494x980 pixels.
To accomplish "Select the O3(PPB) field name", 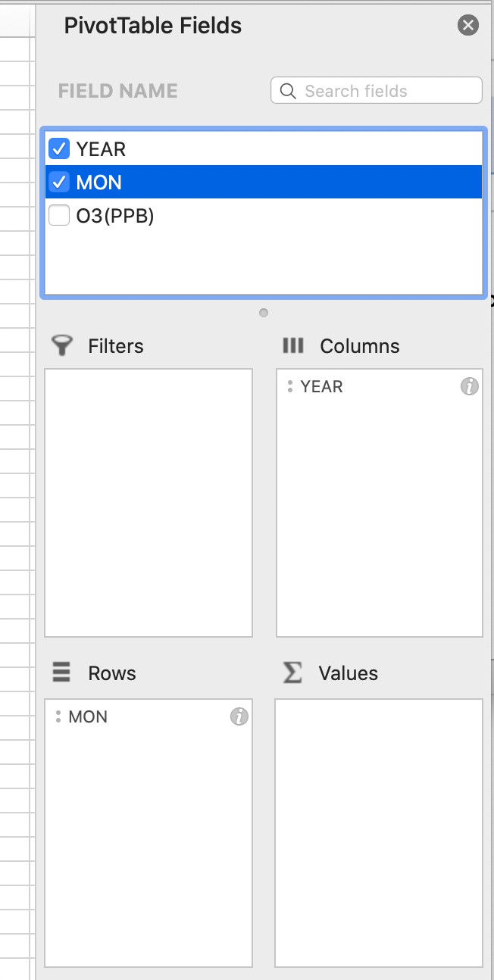I will pyautogui.click(x=115, y=217).
